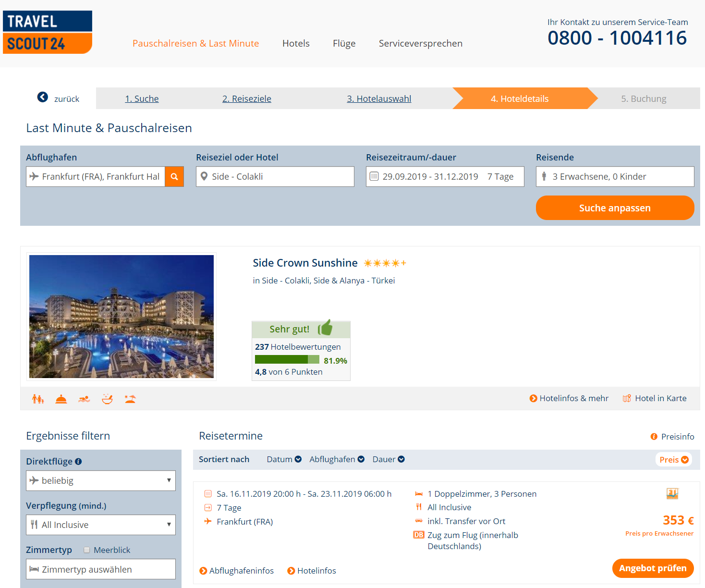Click the 353 € price

pyautogui.click(x=678, y=520)
